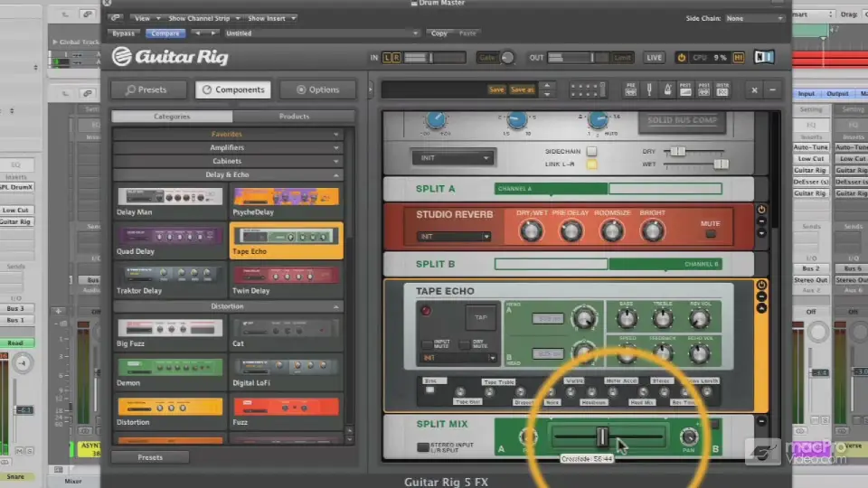Select the Categories view tab

(172, 117)
